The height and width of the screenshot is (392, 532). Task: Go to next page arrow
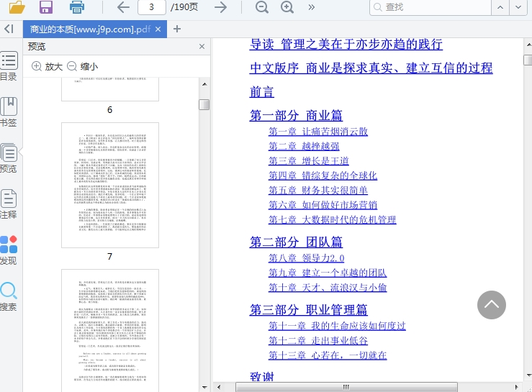point(220,7)
